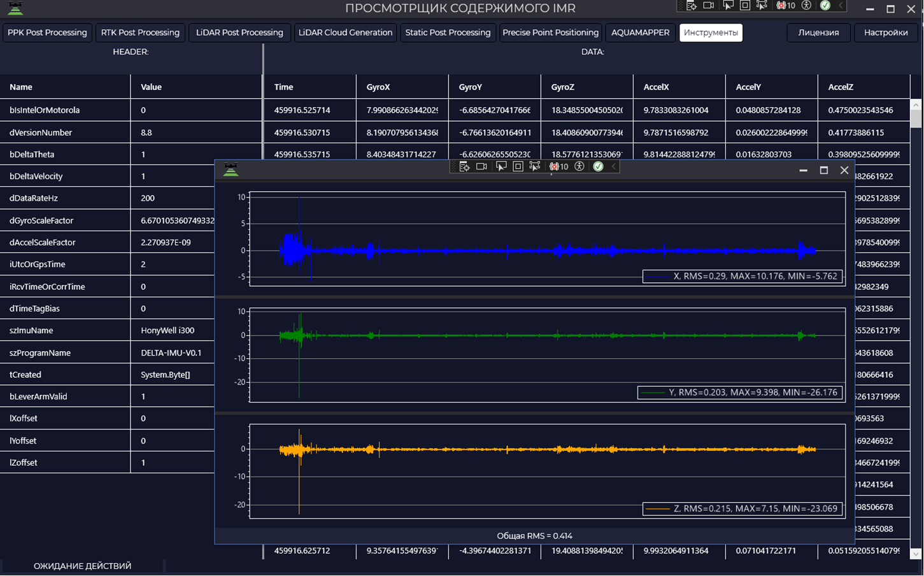Collapse the main window debug toolbar chevron
Image resolution: width=924 pixels, height=576 pixels.
click(x=841, y=6)
